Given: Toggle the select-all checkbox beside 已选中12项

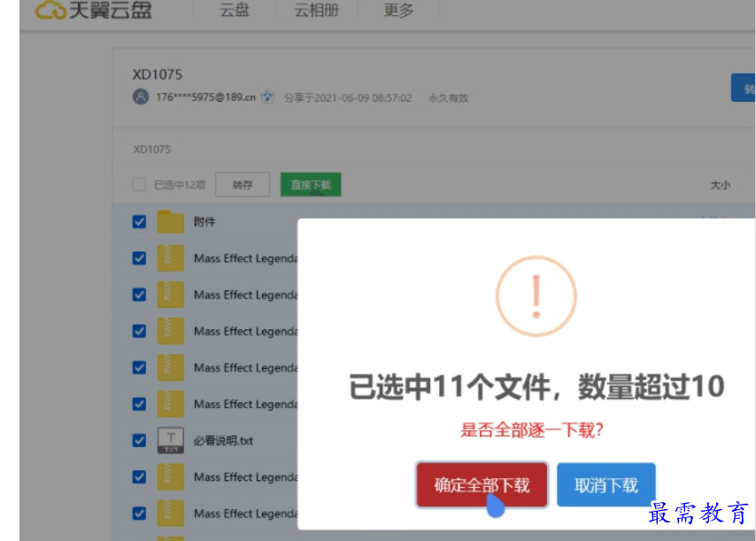Looking at the screenshot, I should coord(139,185).
